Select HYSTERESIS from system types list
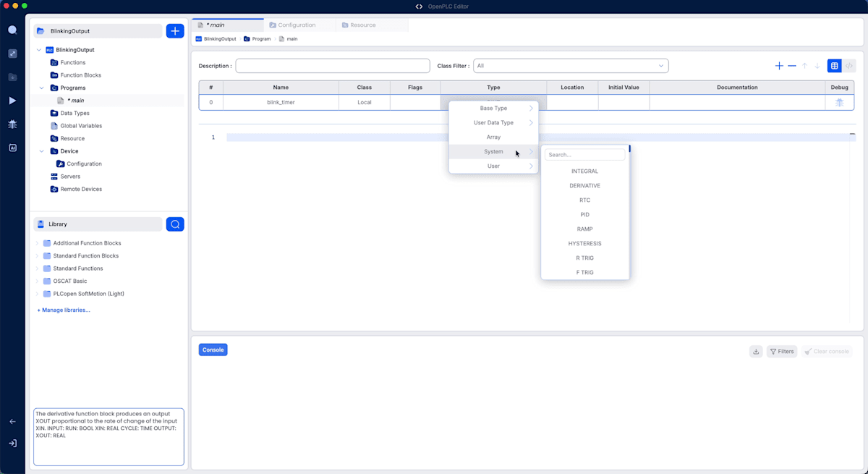 click(585, 244)
